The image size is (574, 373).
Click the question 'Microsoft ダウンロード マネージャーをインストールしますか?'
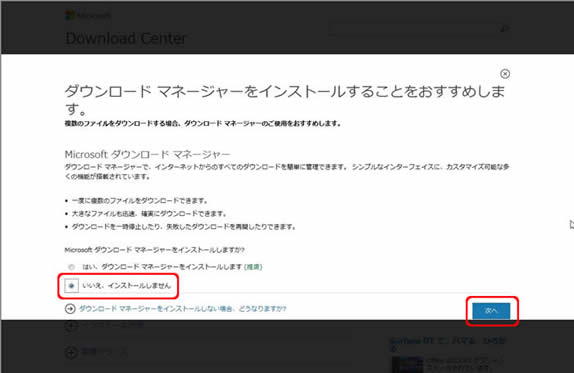click(154, 250)
